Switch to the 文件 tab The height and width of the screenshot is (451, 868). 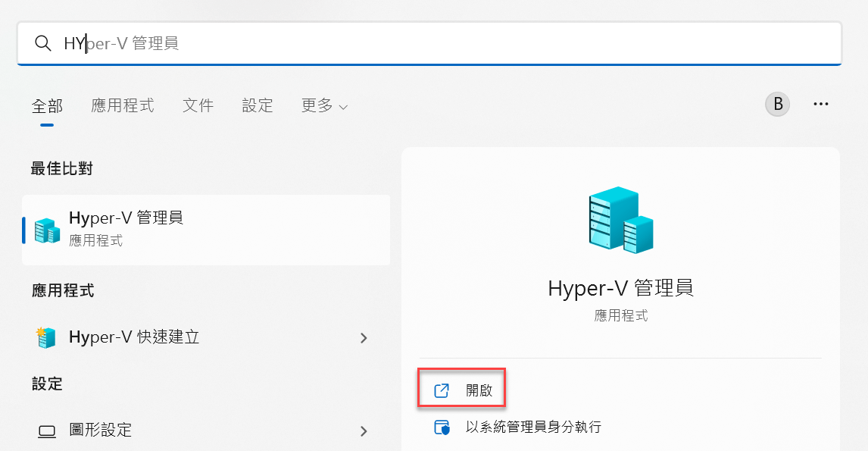[198, 105]
